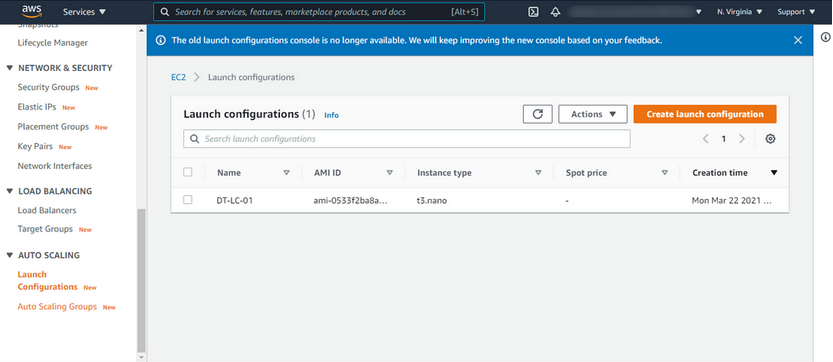Sort by Spot price column arrow
This screenshot has width=833, height=362.
tap(665, 173)
